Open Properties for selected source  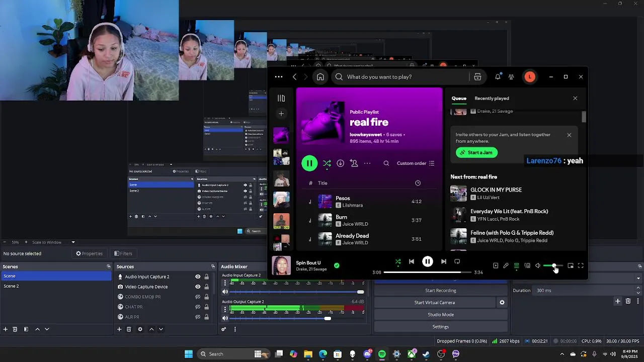tap(89, 253)
